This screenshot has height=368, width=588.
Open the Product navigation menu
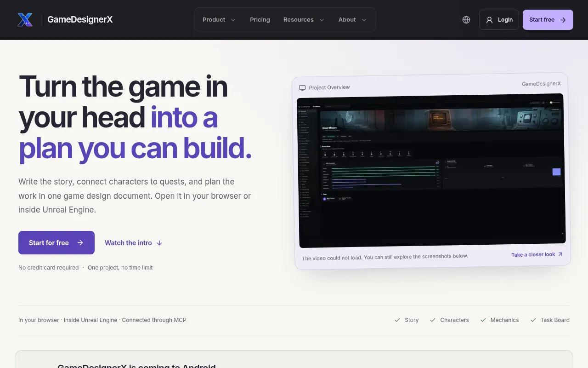219,20
